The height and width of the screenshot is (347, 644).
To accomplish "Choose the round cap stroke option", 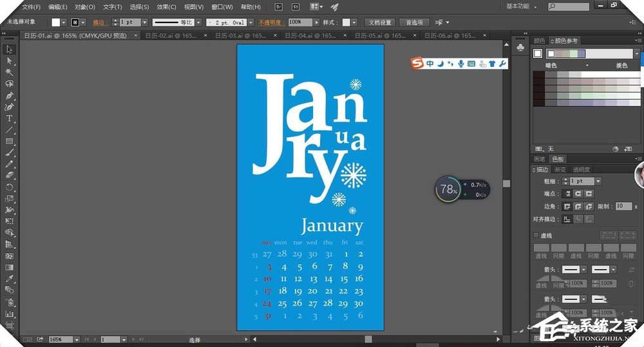I will (578, 194).
